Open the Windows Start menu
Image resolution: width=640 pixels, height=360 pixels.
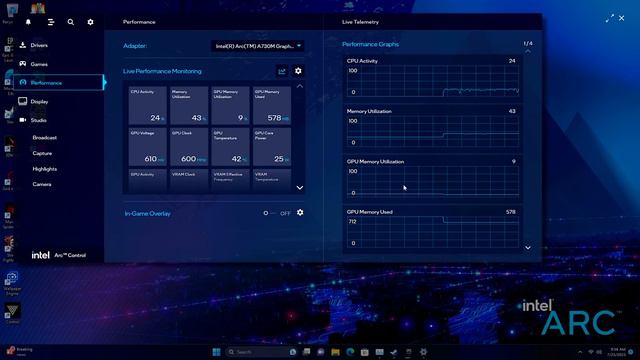coord(216,352)
